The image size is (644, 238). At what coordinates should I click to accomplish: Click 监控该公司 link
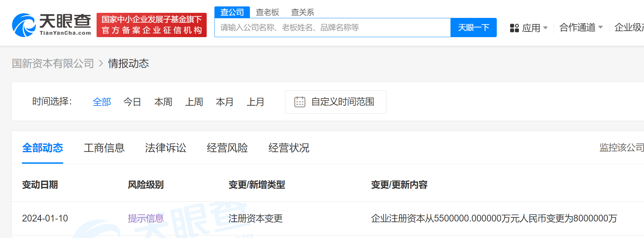coord(622,148)
